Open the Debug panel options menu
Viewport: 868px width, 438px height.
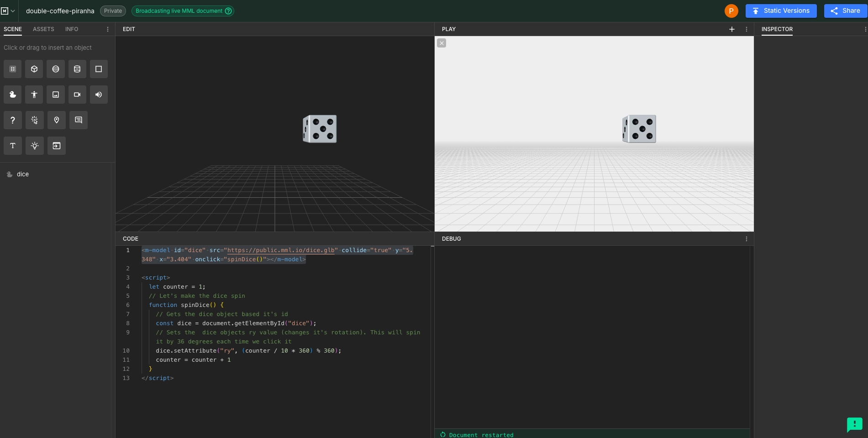747,239
